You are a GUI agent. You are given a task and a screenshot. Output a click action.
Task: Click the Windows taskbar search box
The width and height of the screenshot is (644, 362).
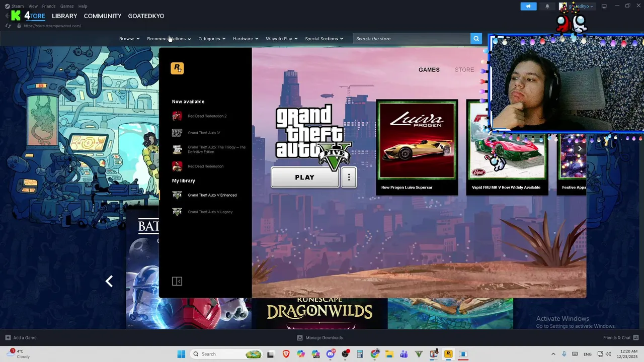[226, 354]
